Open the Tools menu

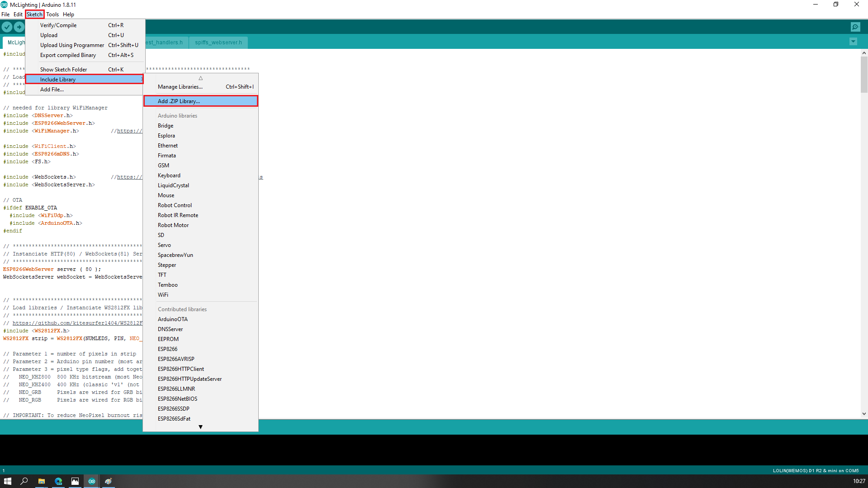(52, 14)
